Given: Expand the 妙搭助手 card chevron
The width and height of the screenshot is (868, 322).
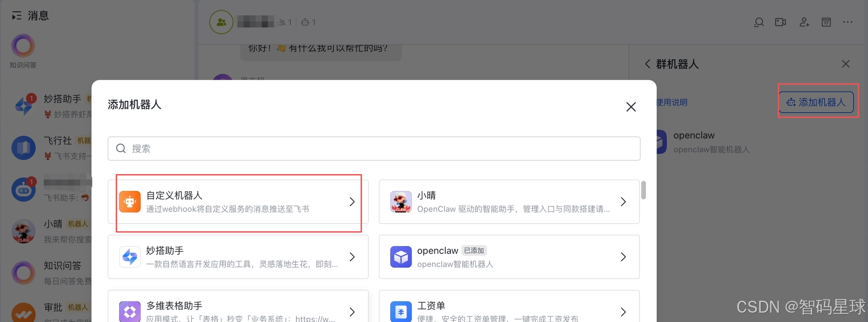Looking at the screenshot, I should tap(352, 257).
